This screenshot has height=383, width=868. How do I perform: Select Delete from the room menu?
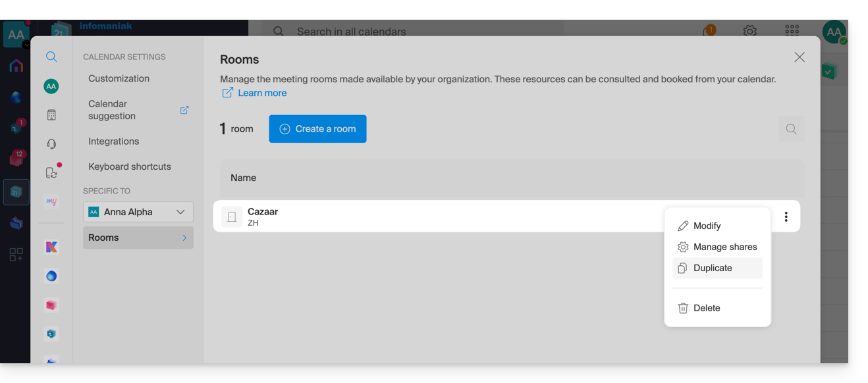[x=706, y=308]
